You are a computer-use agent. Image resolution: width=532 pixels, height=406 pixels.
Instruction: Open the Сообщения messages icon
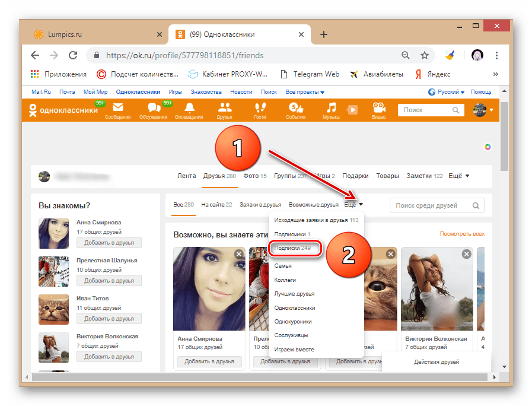pos(118,110)
